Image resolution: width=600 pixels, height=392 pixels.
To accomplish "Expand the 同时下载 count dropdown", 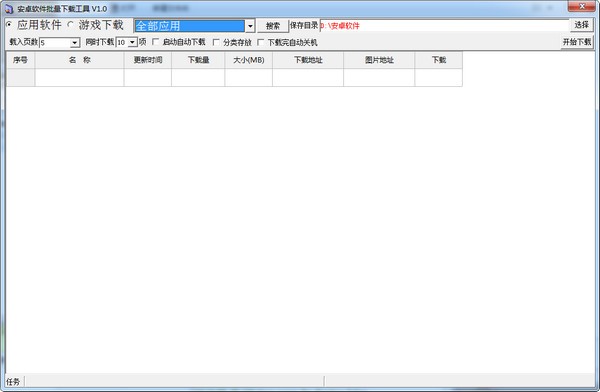I will click(132, 42).
